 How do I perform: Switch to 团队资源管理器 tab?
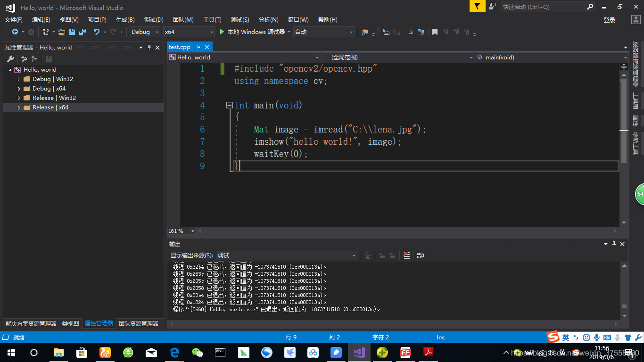point(139,324)
